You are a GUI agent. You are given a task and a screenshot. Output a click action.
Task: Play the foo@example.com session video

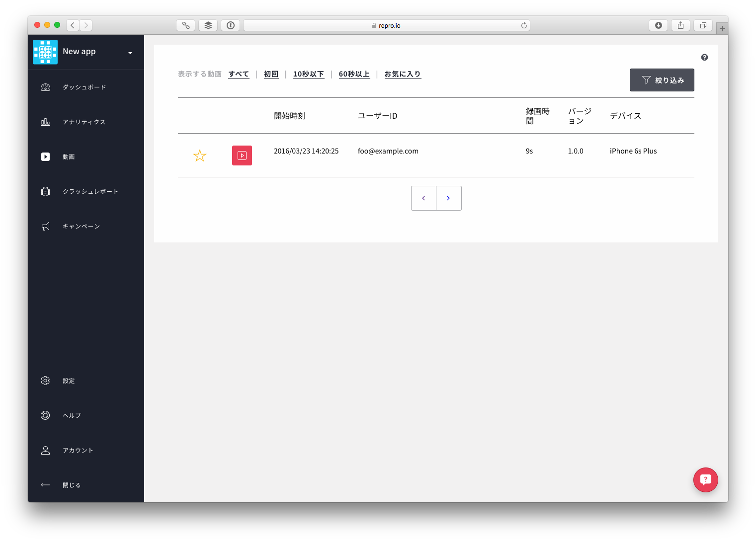tap(242, 155)
